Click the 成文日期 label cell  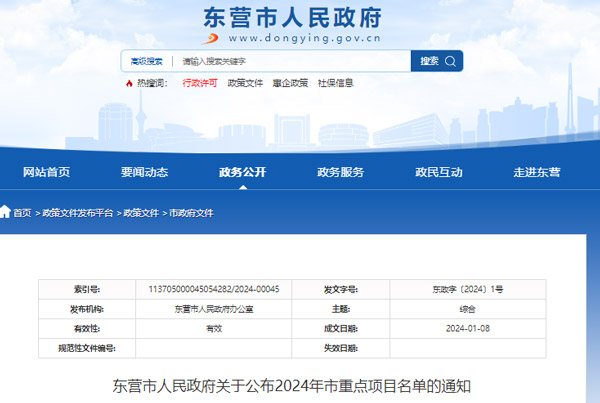tap(341, 329)
